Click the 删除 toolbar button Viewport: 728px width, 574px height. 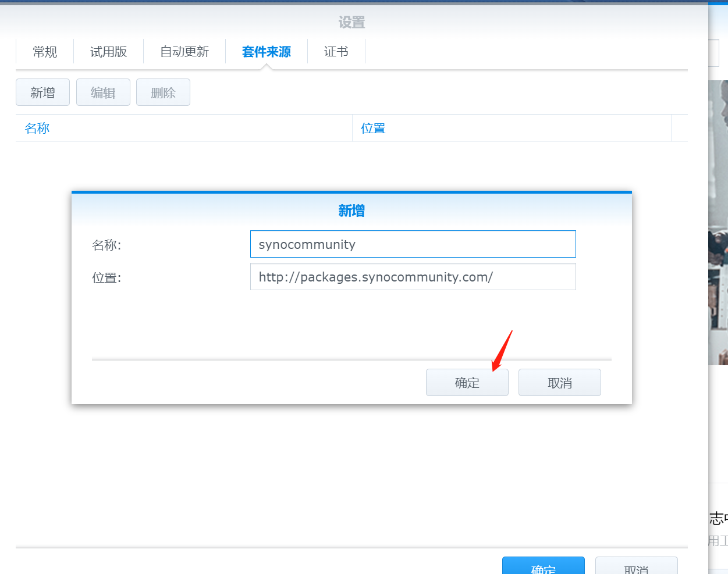[163, 92]
